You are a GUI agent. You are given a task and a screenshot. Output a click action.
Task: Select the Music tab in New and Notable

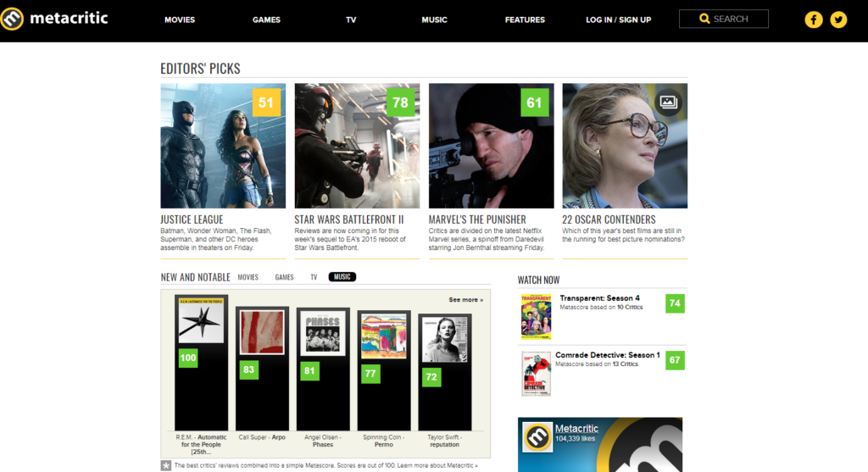[x=342, y=276]
